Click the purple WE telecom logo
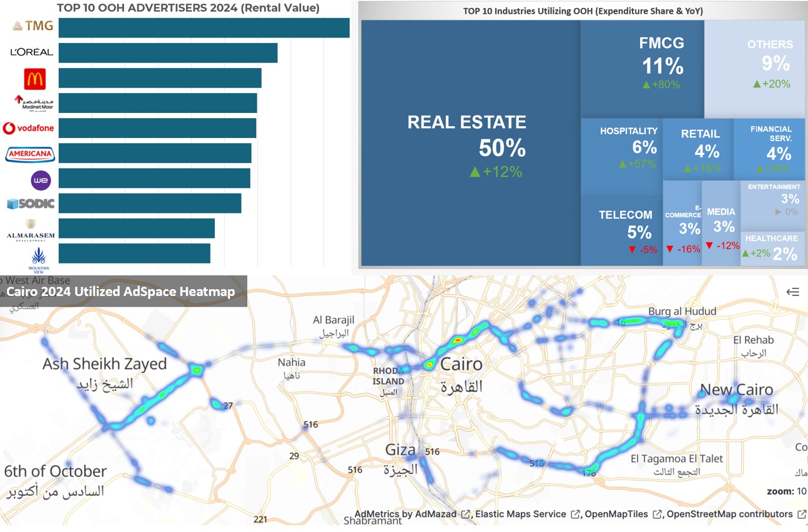 pos(41,180)
